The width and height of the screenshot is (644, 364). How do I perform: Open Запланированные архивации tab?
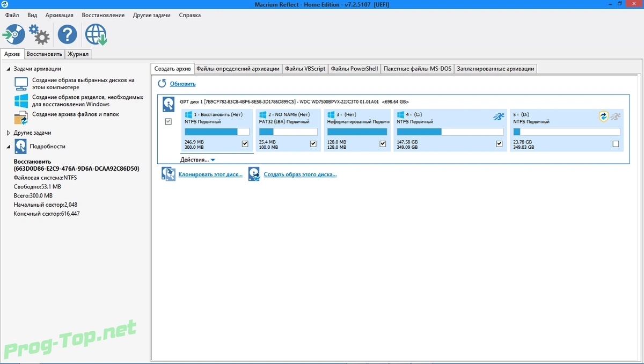tap(495, 69)
